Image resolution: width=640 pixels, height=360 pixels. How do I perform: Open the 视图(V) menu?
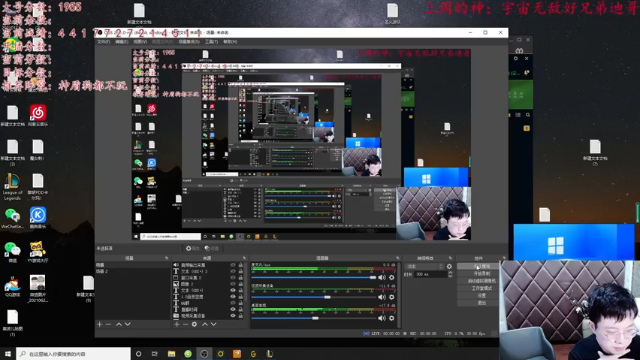(x=140, y=42)
